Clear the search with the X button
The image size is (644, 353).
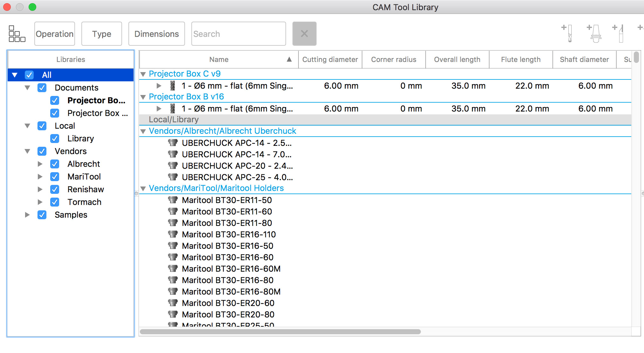(x=304, y=34)
